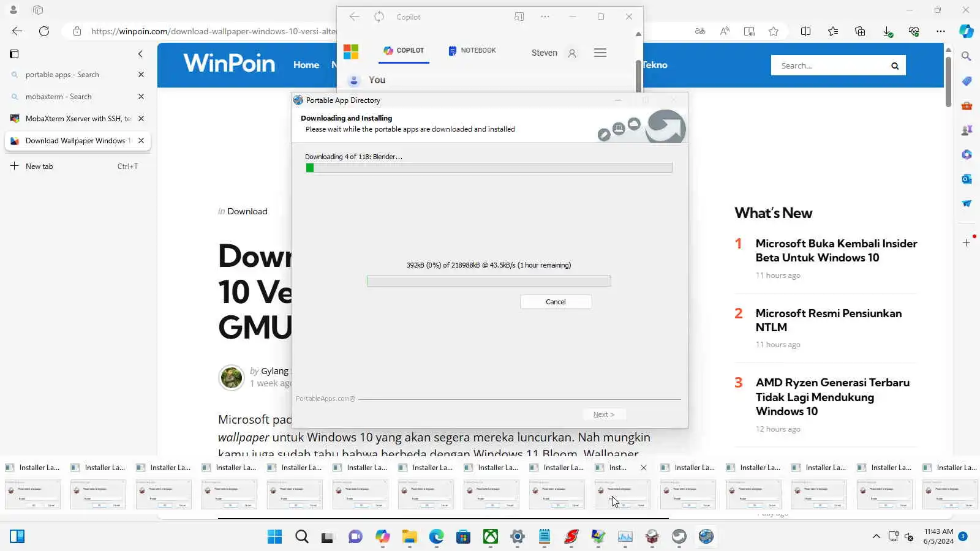The width and height of the screenshot is (980, 551).
Task: Open the Xbox app from the taskbar
Action: (491, 537)
